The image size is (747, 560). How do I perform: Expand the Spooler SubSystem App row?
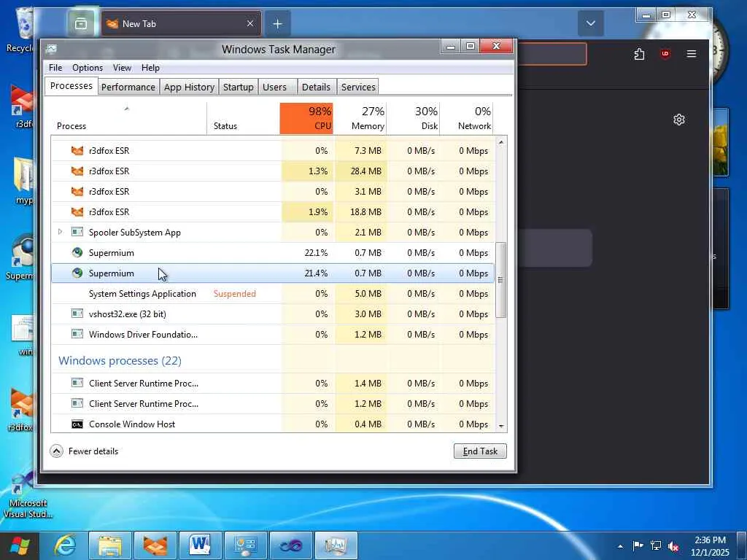tap(60, 232)
